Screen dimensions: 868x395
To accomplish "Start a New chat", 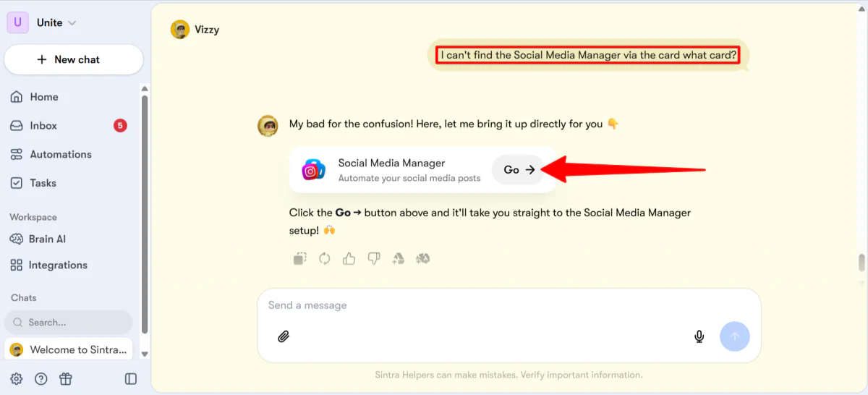I will 74,59.
